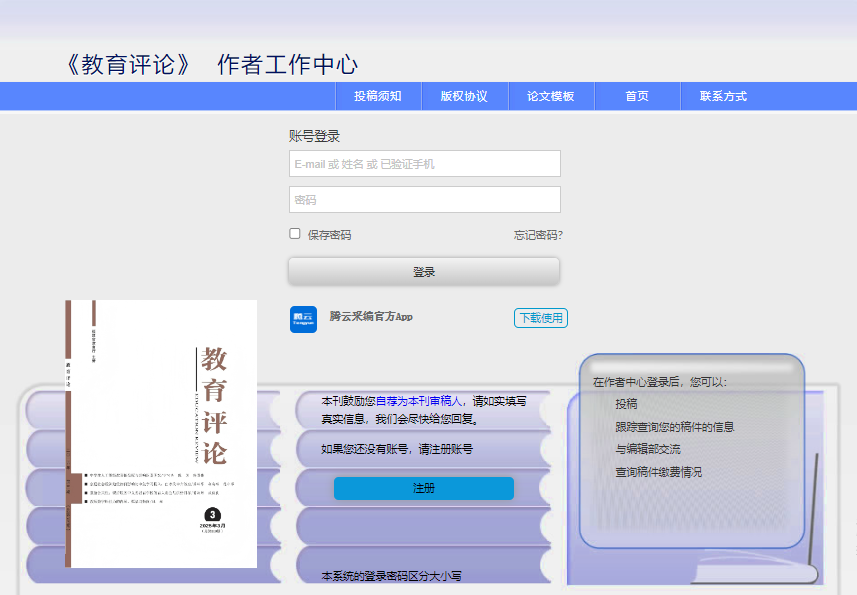Go to 首页 via the navigation bar

pyautogui.click(x=637, y=96)
